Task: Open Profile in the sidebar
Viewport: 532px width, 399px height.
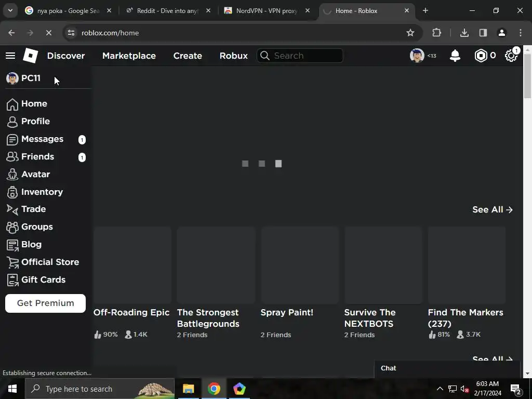Action: [x=28, y=122]
